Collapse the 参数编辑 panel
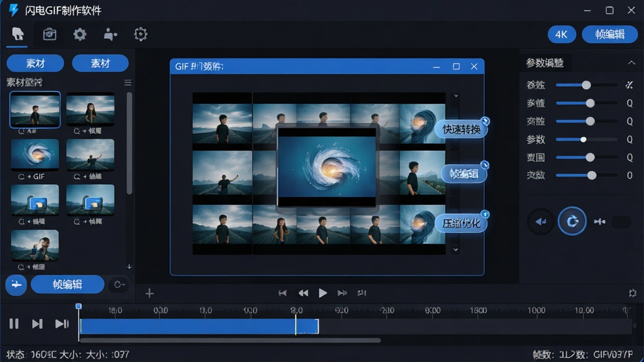644x362 pixels. (x=631, y=63)
